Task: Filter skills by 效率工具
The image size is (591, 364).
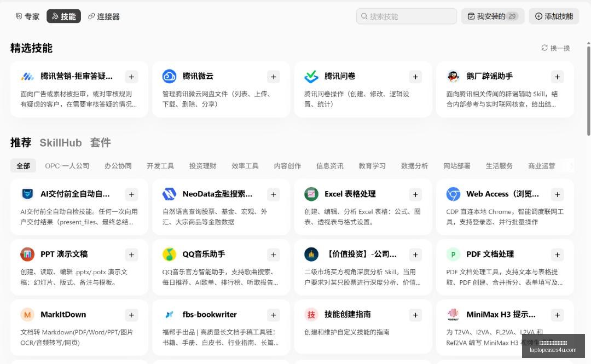Action: tap(245, 166)
